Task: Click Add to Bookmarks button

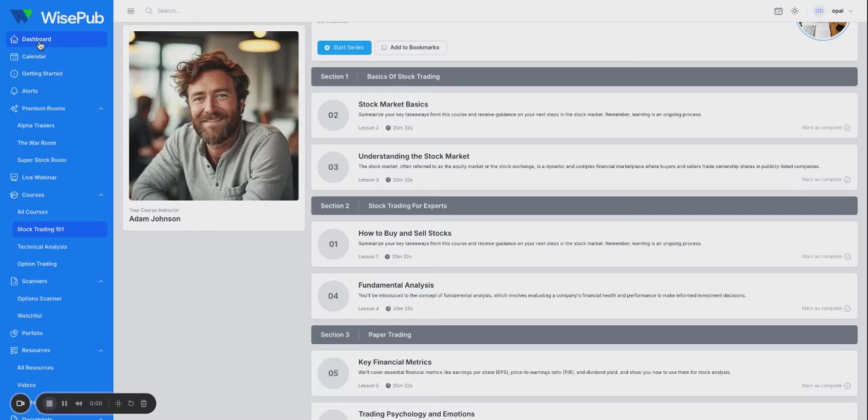Action: pos(411,47)
